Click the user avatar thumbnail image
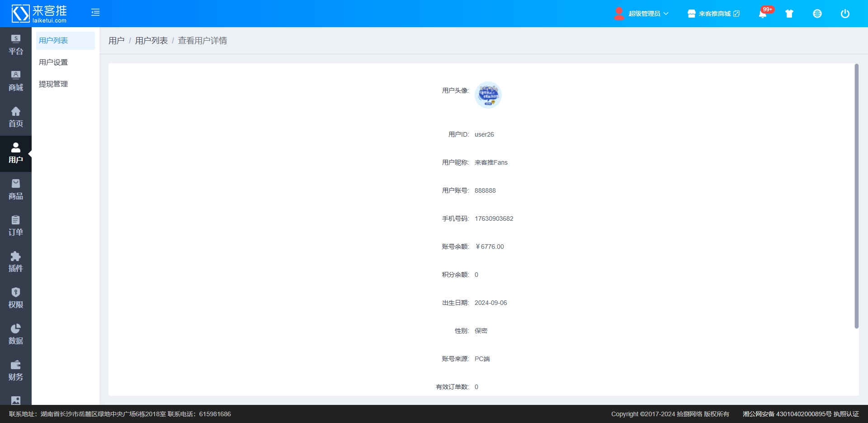Screen dimensions: 868x423 pyautogui.click(x=488, y=95)
